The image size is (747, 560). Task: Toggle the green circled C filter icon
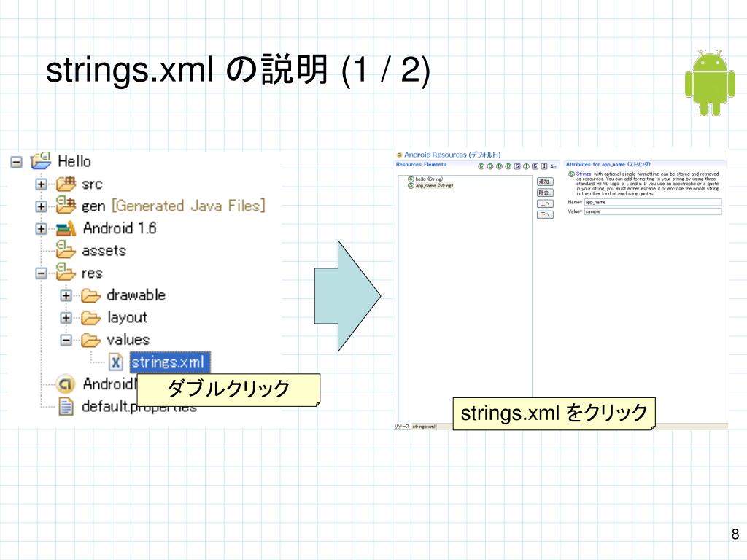click(x=490, y=166)
